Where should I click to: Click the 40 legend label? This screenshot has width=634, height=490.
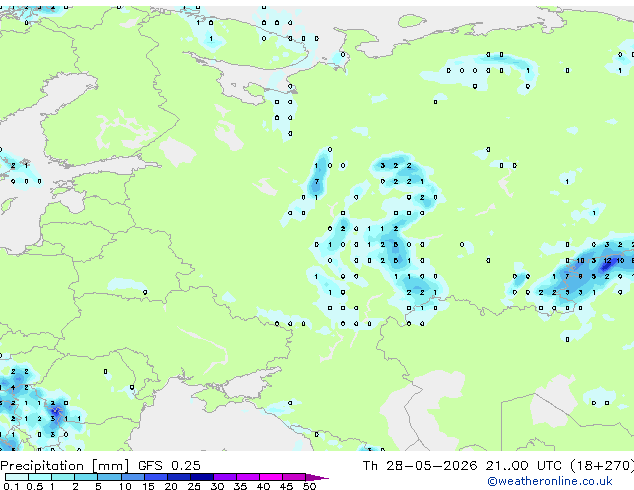point(263,486)
